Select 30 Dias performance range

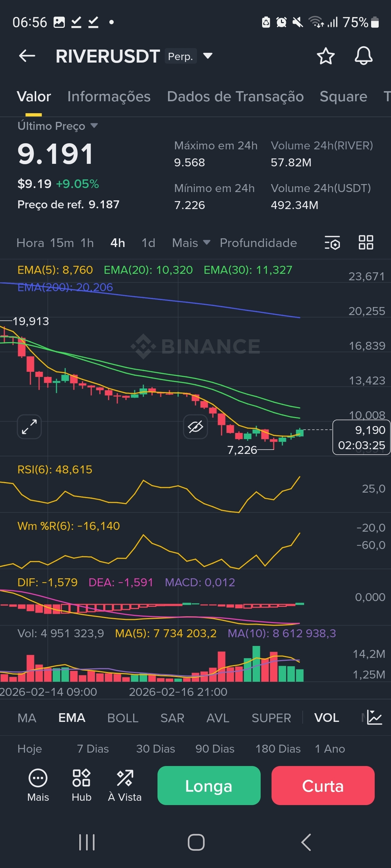pos(156,749)
